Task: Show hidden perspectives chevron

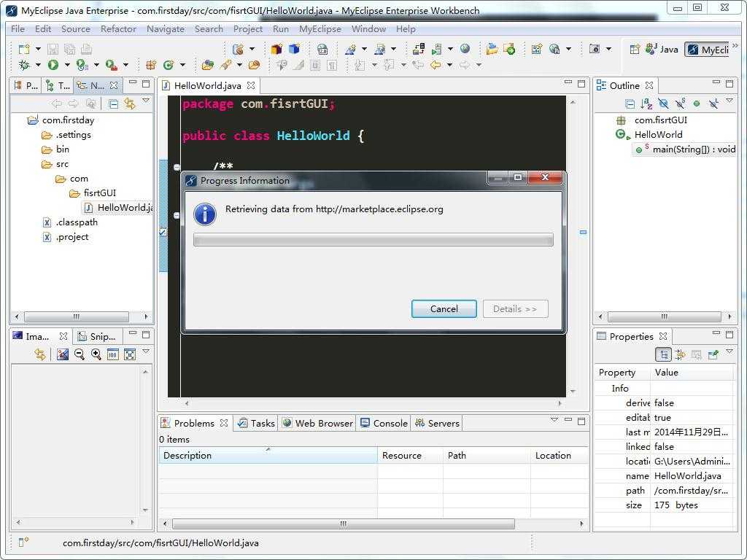Action: [735, 44]
